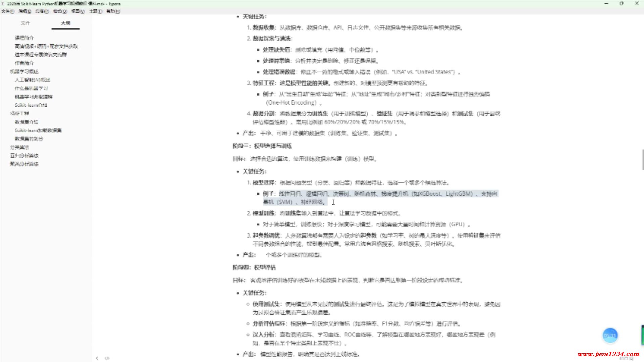Image resolution: width=644 pixels, height=362 pixels.
Task: Switch to the 文件 sidebar tab
Action: (x=25, y=23)
